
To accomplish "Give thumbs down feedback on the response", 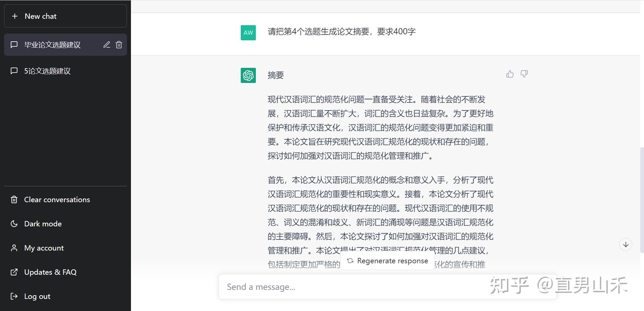I will click(524, 74).
